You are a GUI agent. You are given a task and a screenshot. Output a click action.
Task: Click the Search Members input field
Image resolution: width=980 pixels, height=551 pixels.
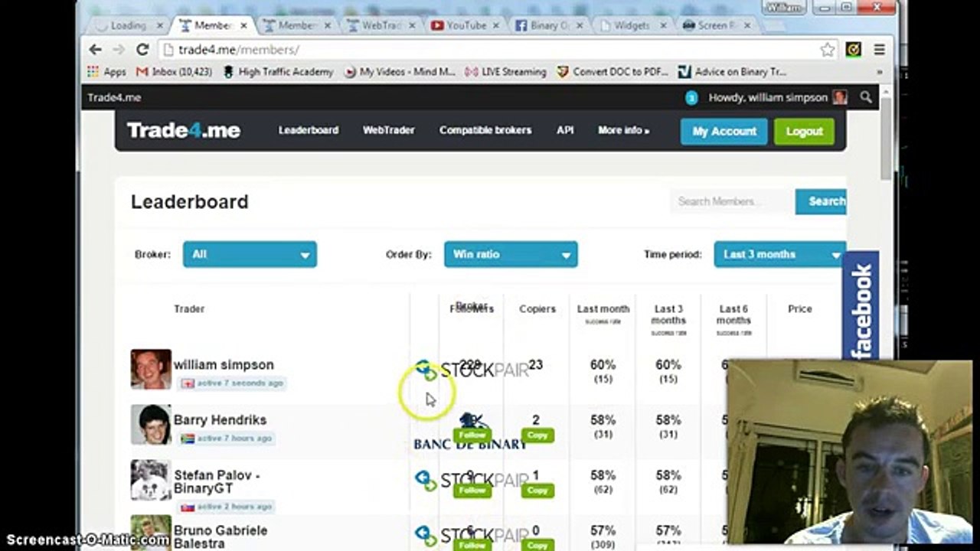(x=733, y=201)
